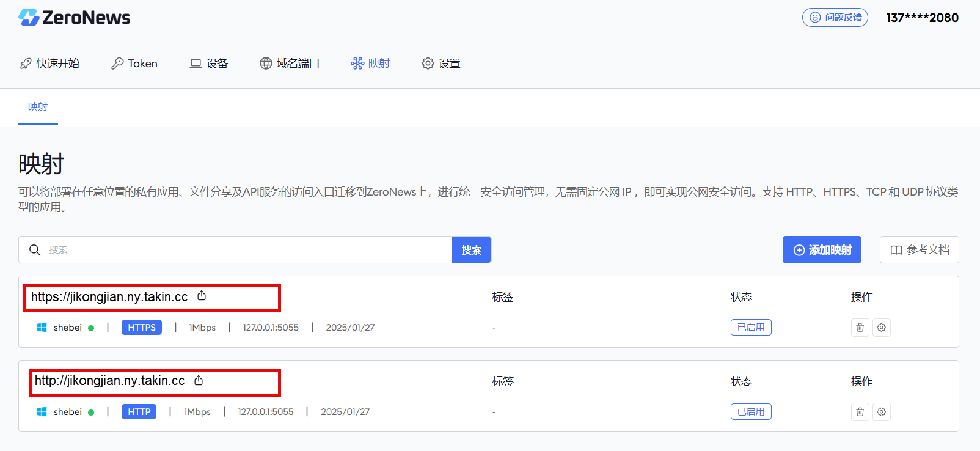980x451 pixels.
Task: Click shebei device name in HTTP row
Action: click(68, 412)
